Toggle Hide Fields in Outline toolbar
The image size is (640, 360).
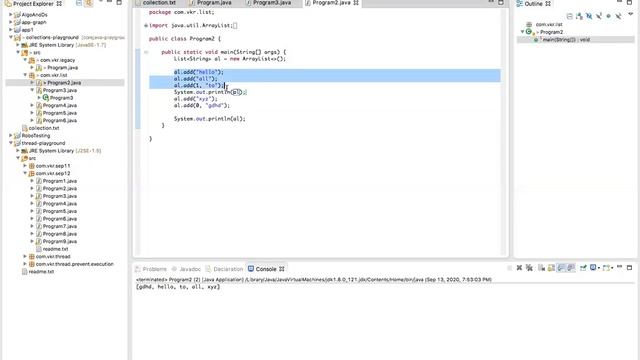click(589, 16)
